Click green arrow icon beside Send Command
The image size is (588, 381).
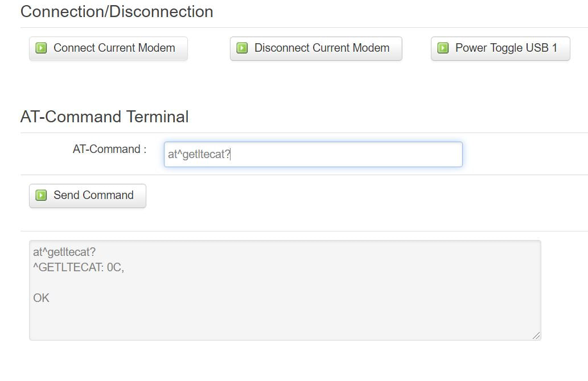41,195
